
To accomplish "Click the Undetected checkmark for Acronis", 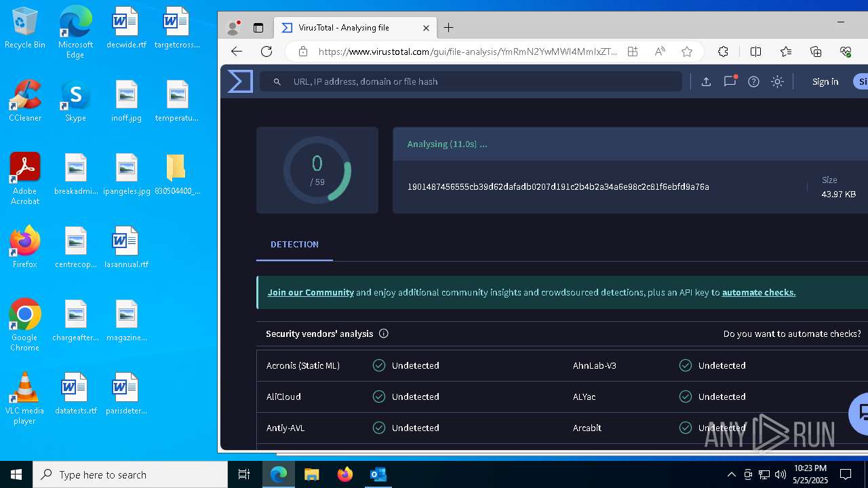I will point(379,365).
